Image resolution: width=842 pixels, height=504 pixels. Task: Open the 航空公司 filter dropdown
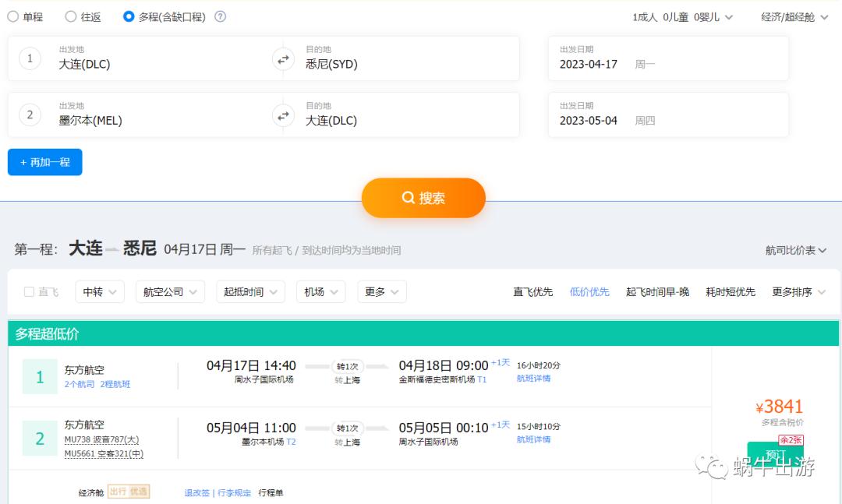click(x=170, y=291)
